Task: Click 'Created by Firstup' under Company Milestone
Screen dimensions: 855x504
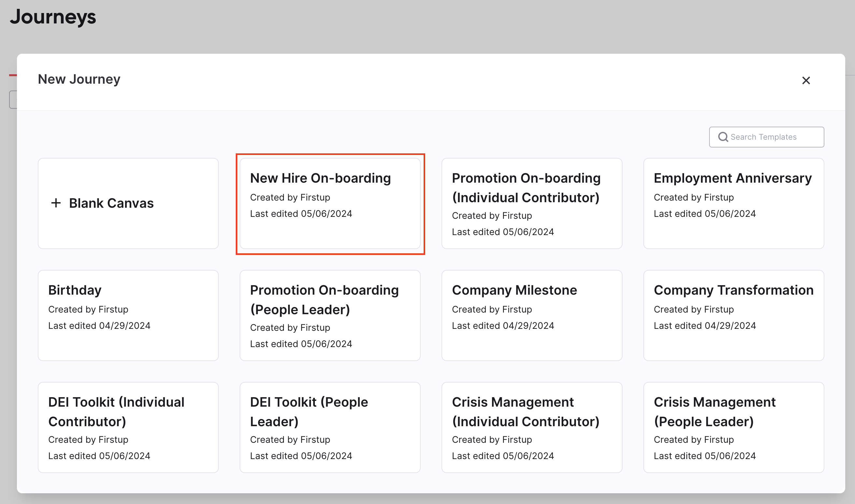Action: [x=492, y=309]
